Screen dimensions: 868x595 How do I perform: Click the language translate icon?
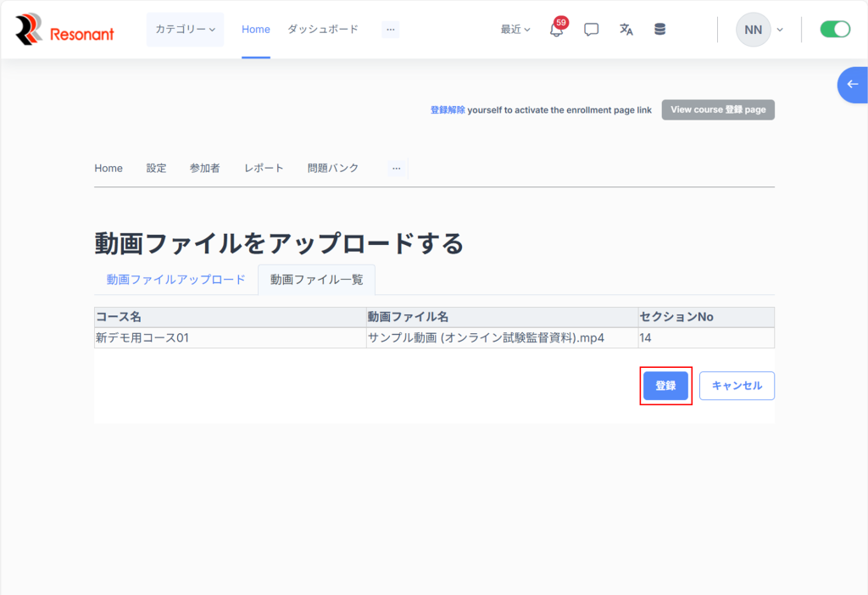click(x=626, y=30)
